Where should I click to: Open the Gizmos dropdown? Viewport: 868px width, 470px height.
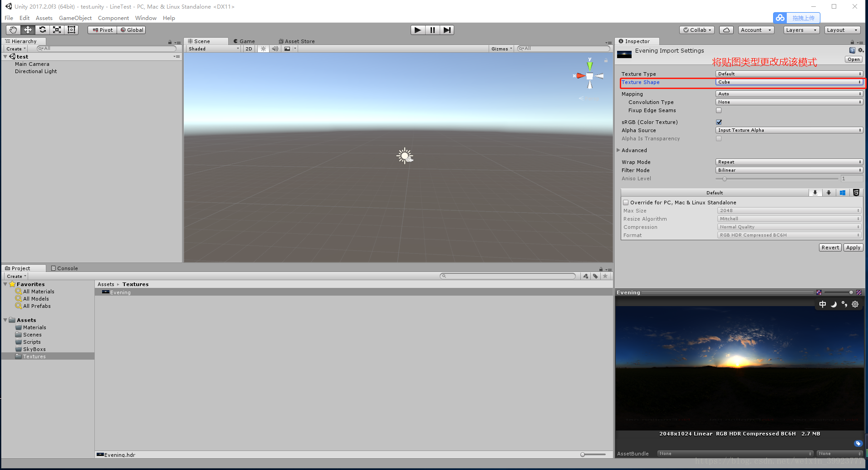click(501, 49)
